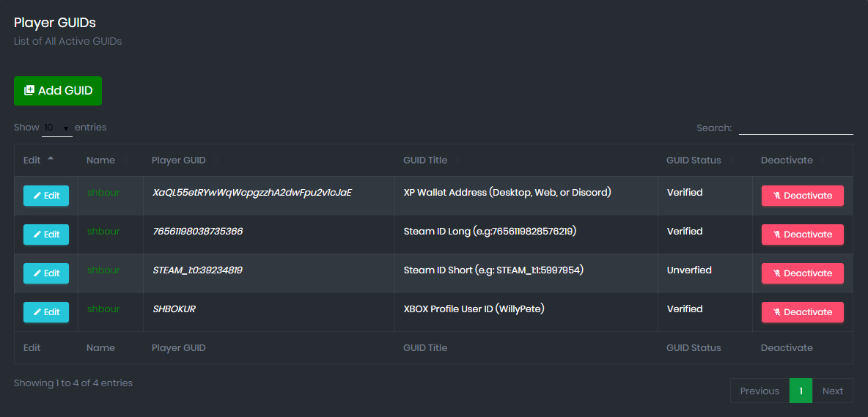Sort by Deactivate column header

[x=787, y=160]
